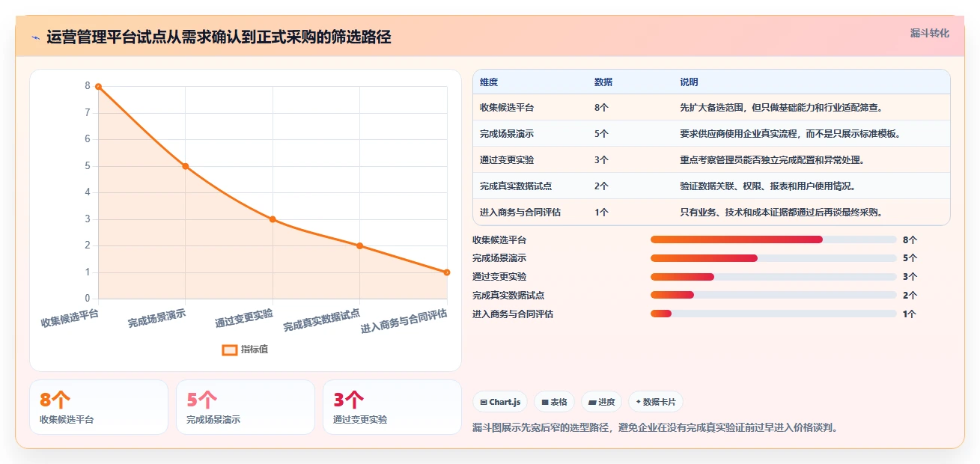Click the 5个 cell in the table
Viewport: 980px width, 464px height.
click(x=601, y=134)
